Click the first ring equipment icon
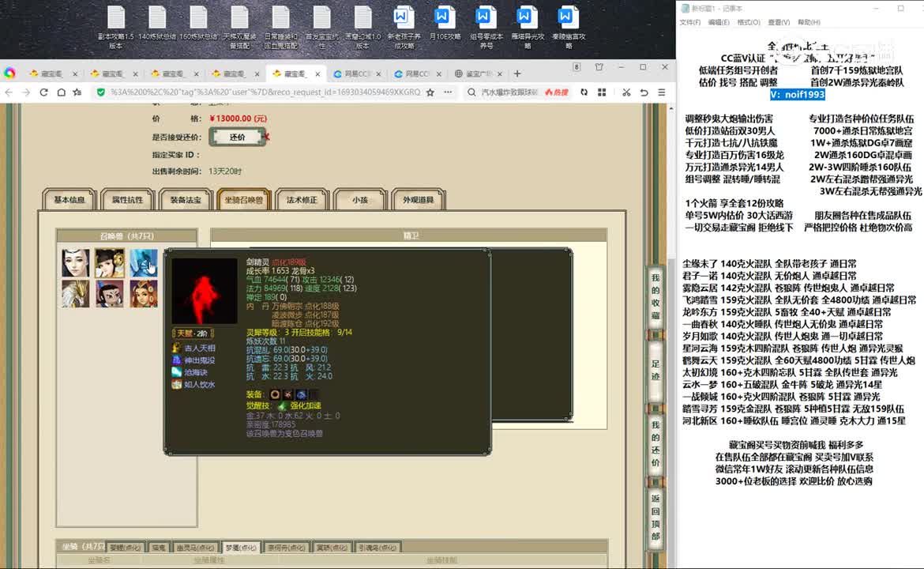Screen dimensions: 924x569 pyautogui.click(x=275, y=394)
